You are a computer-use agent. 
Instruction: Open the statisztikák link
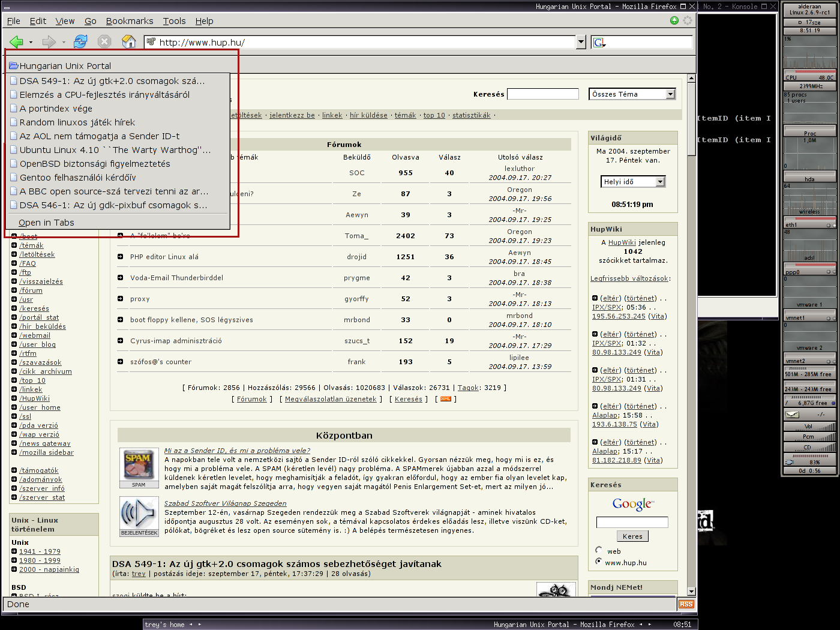pyautogui.click(x=472, y=115)
